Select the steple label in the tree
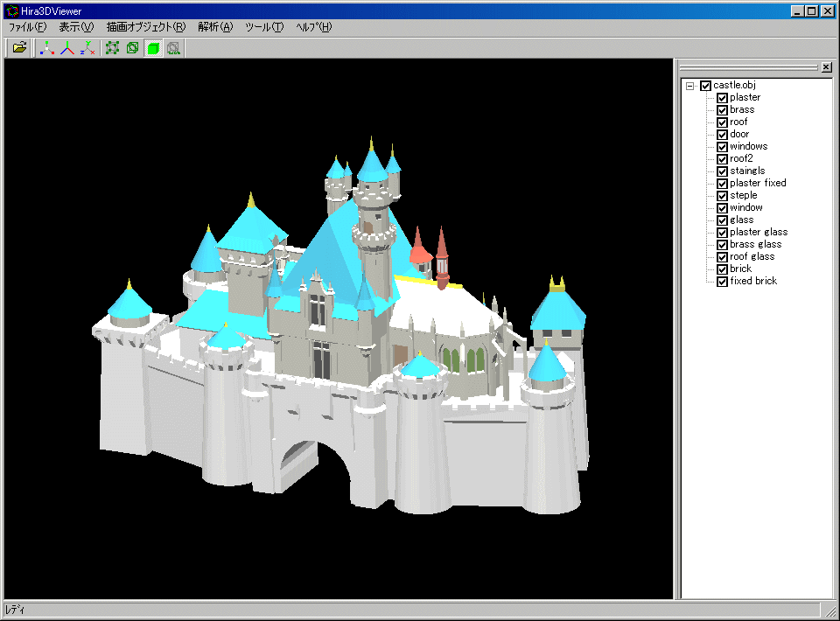Screen dimensions: 840x621 744,195
